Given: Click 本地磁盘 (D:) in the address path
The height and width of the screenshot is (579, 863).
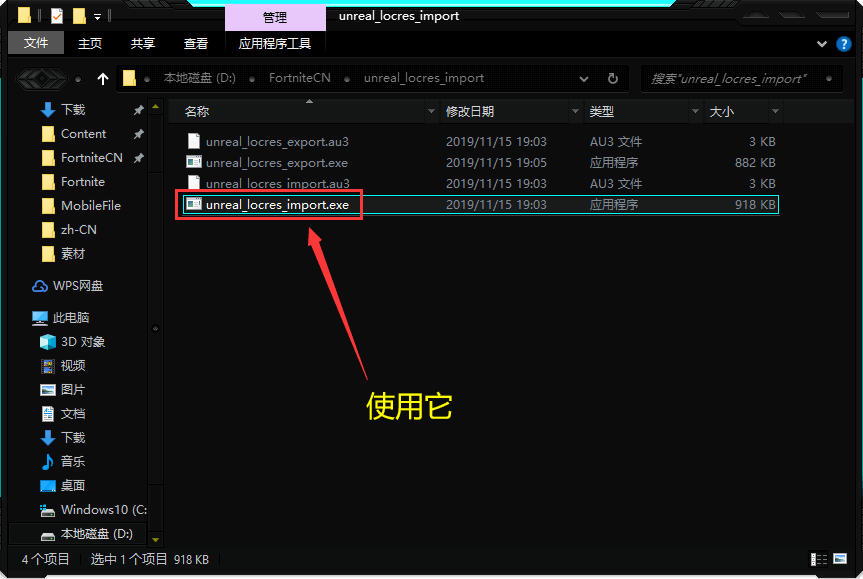Looking at the screenshot, I should [199, 78].
